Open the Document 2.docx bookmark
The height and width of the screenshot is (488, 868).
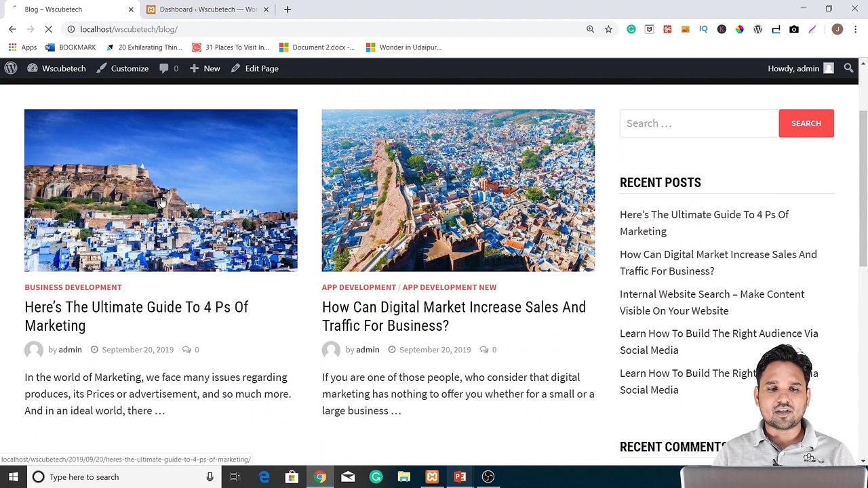(317, 47)
